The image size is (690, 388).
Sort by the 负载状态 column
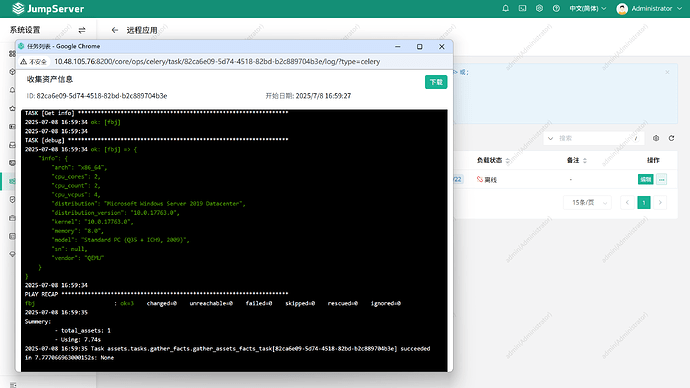(493, 161)
